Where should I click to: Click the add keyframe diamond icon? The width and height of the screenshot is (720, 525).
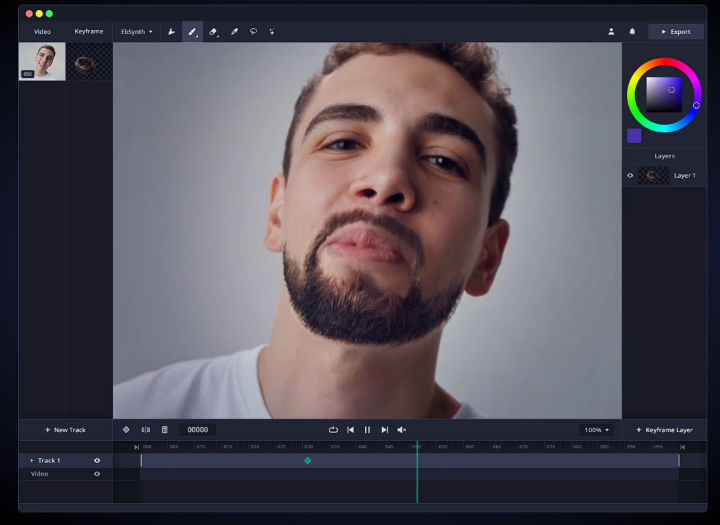pyautogui.click(x=126, y=430)
